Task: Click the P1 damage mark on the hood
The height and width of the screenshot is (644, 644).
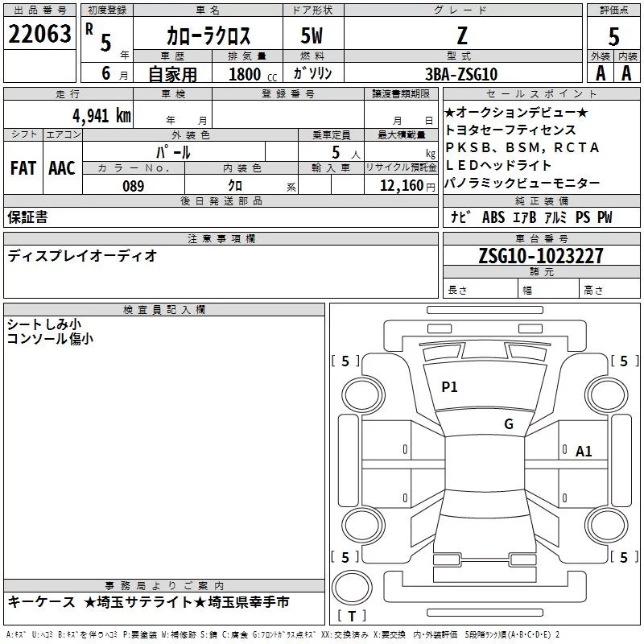Action: 449,387
